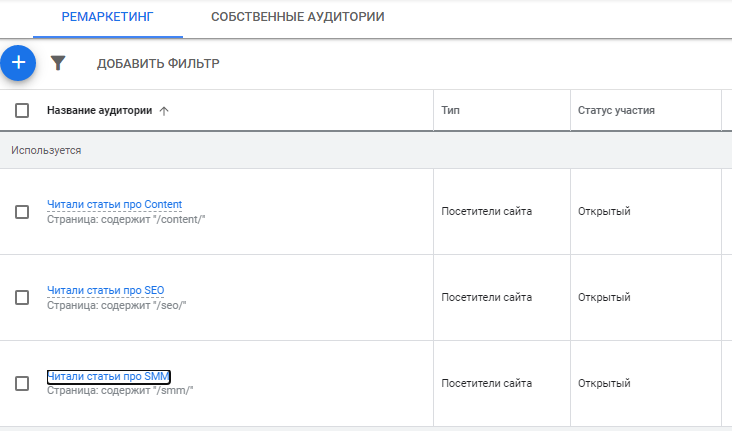Click the Статус участия column header
Viewport: 732px width, 431px height.
[x=616, y=110]
